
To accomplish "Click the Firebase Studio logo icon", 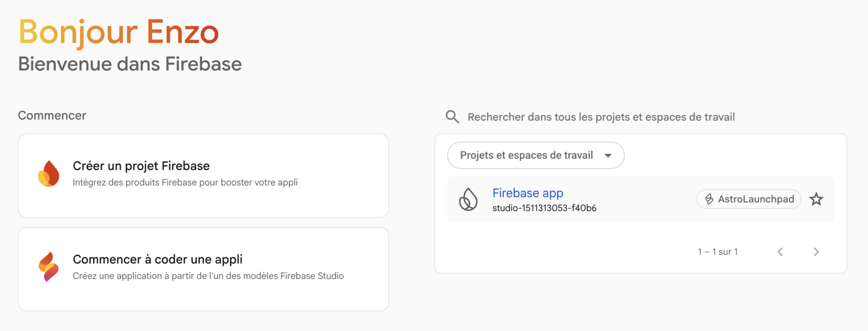I will pyautogui.click(x=49, y=267).
